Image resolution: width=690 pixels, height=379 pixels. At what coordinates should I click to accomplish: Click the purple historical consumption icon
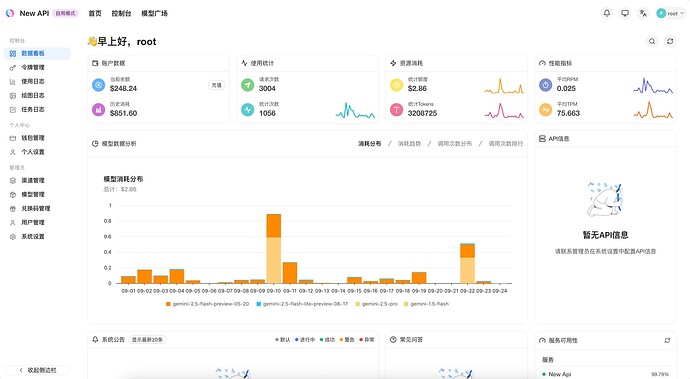(x=99, y=109)
